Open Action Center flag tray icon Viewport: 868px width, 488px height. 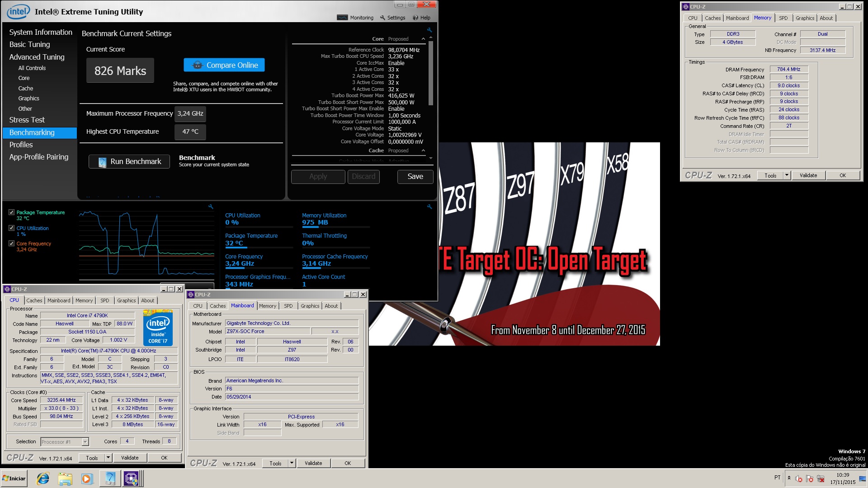pos(810,479)
